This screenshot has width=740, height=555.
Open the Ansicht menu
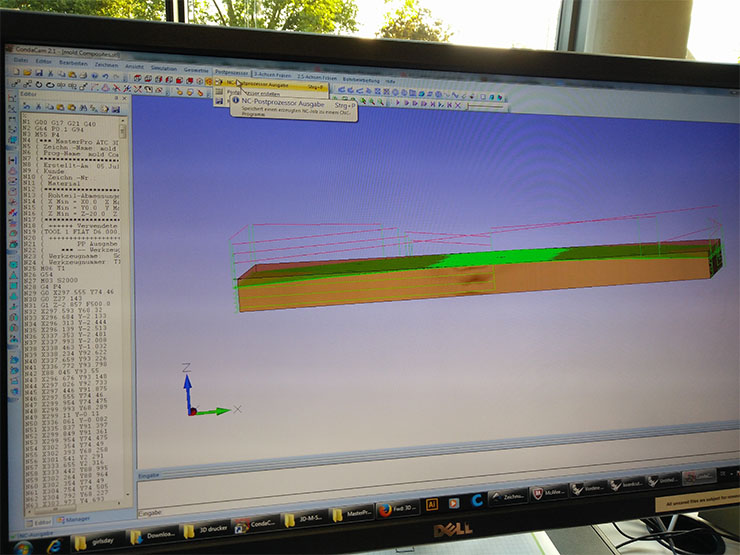pyautogui.click(x=134, y=67)
